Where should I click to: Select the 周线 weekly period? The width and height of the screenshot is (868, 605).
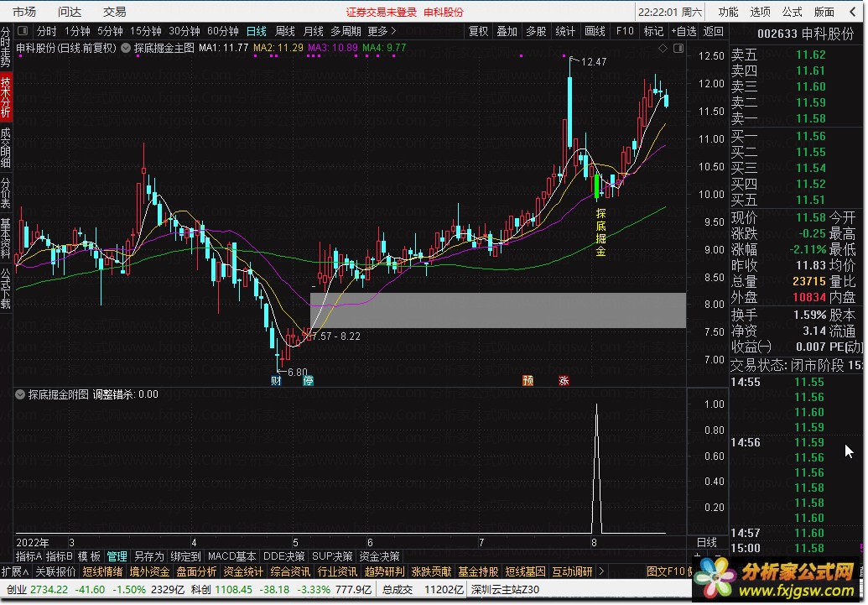click(x=285, y=31)
